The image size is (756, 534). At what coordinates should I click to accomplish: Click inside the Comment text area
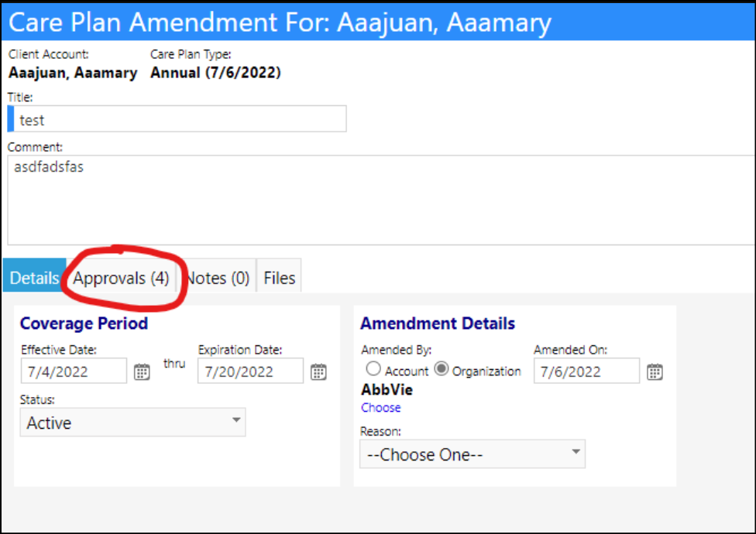381,200
